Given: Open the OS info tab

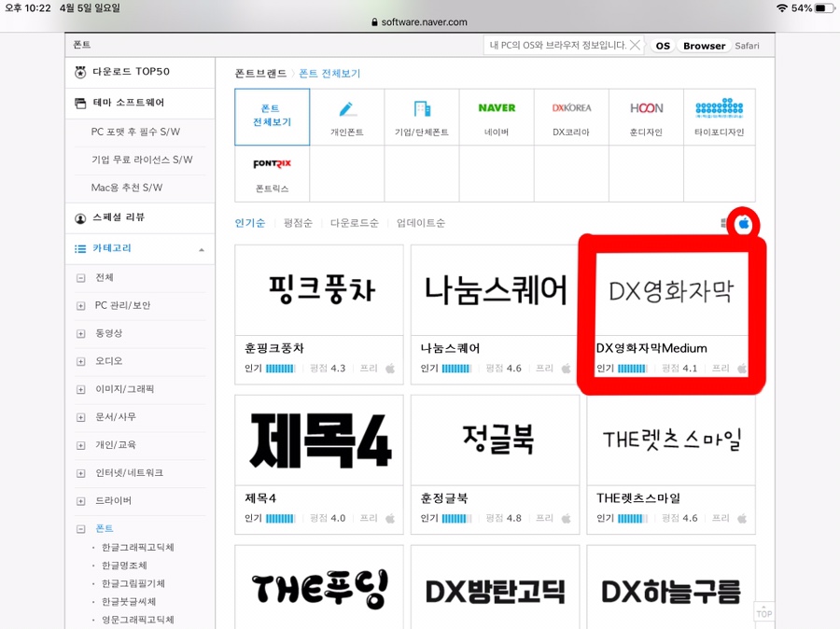Looking at the screenshot, I should point(663,46).
